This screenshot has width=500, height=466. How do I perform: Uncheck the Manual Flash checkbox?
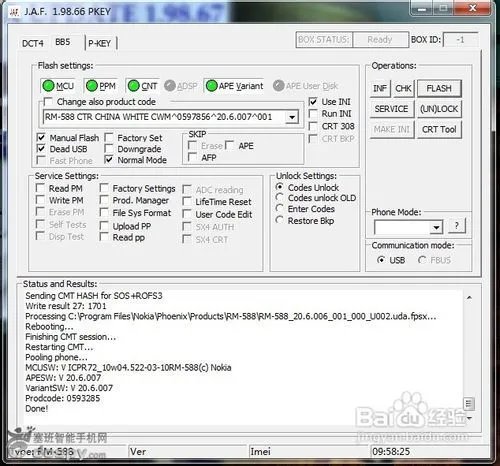[x=41, y=137]
